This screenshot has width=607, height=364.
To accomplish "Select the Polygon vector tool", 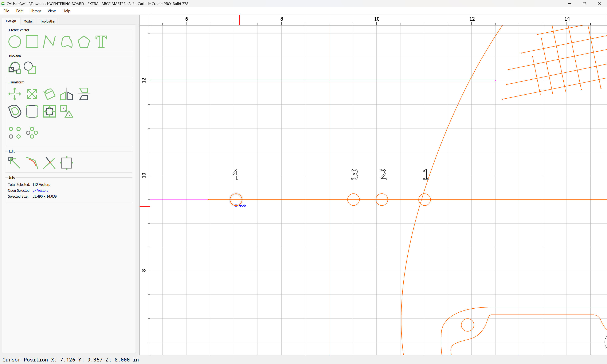I will tap(84, 41).
